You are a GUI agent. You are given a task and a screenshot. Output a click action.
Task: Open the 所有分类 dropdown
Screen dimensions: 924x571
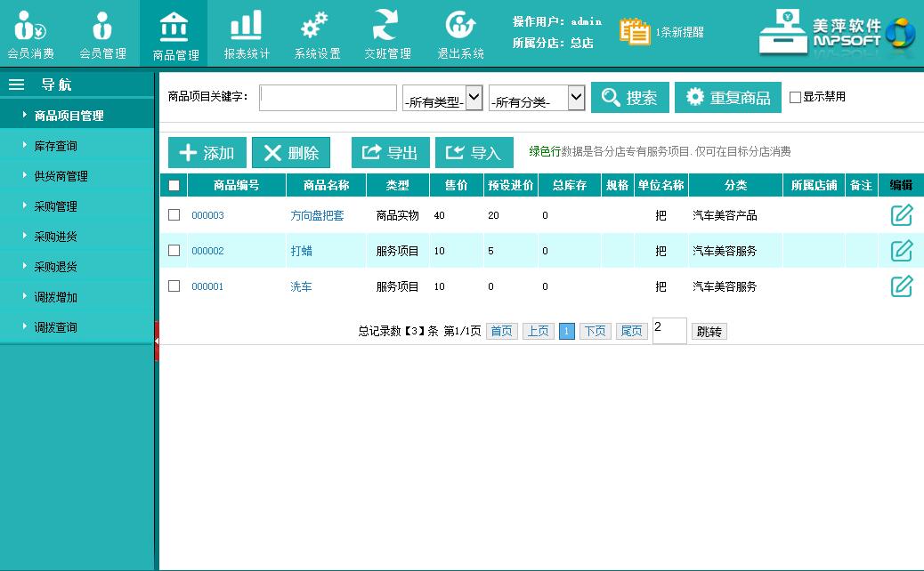537,99
